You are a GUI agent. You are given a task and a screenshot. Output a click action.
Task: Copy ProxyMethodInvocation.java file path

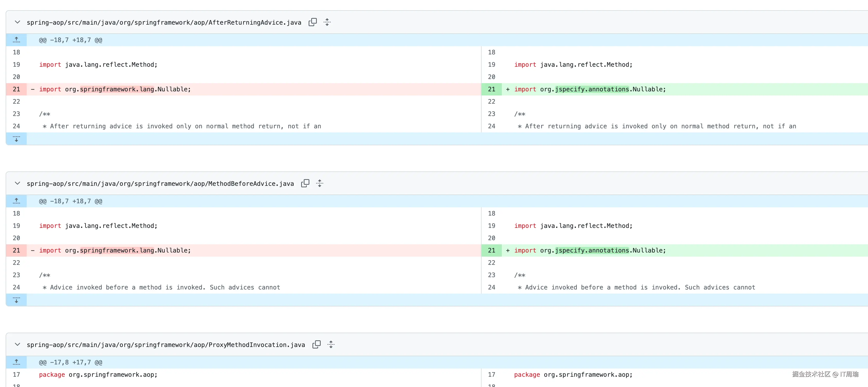tap(316, 345)
